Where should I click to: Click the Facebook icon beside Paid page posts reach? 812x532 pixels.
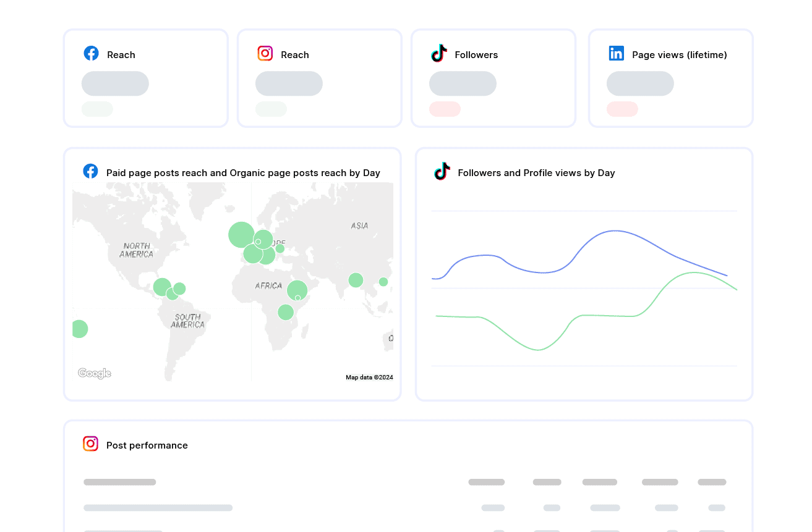pos(90,171)
